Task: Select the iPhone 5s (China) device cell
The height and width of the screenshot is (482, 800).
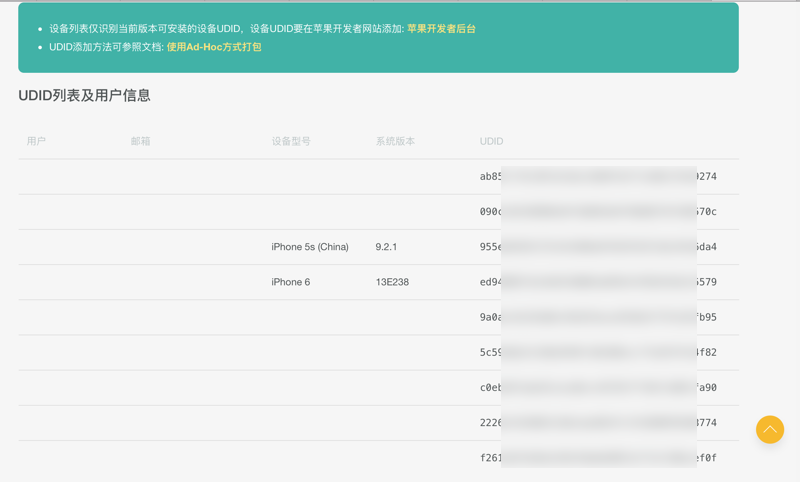Action: coord(310,247)
